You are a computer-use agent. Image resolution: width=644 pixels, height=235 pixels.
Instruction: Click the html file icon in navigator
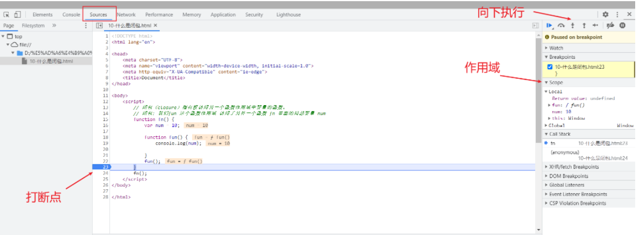point(25,61)
